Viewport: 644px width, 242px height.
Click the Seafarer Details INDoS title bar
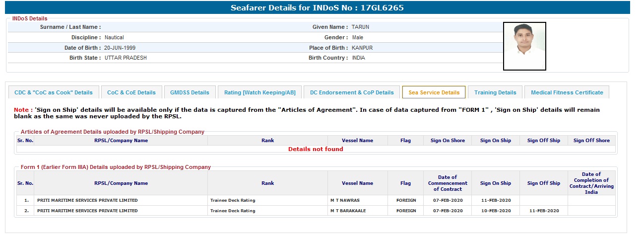click(x=318, y=8)
